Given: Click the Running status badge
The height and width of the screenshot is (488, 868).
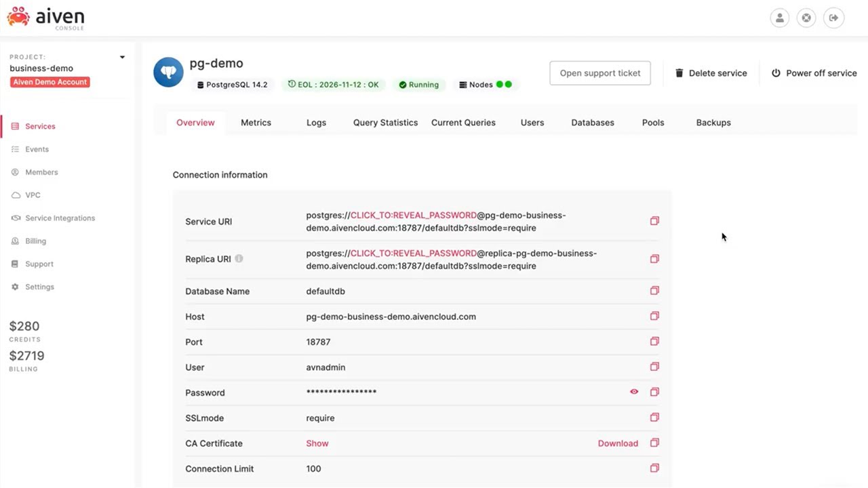Looking at the screenshot, I should [x=418, y=85].
